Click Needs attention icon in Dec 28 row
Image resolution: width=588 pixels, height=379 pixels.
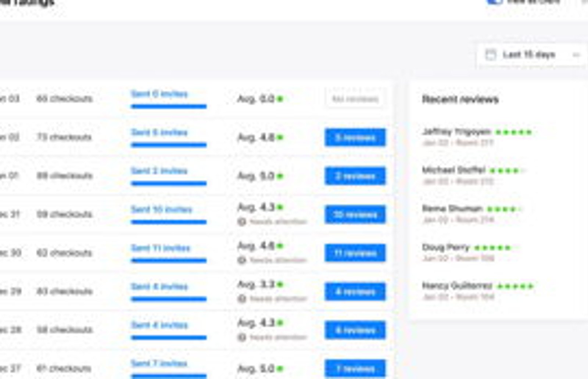241,337
